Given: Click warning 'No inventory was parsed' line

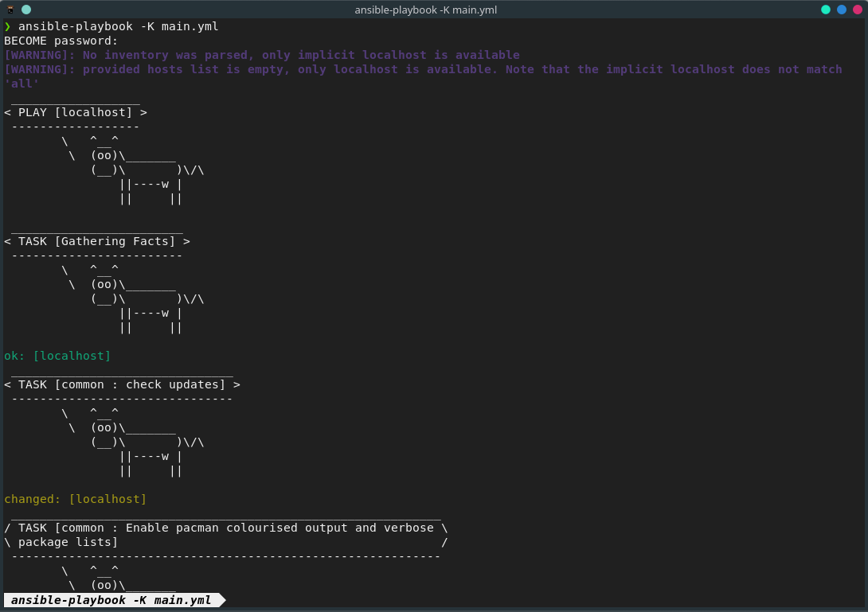Looking at the screenshot, I should [262, 56].
